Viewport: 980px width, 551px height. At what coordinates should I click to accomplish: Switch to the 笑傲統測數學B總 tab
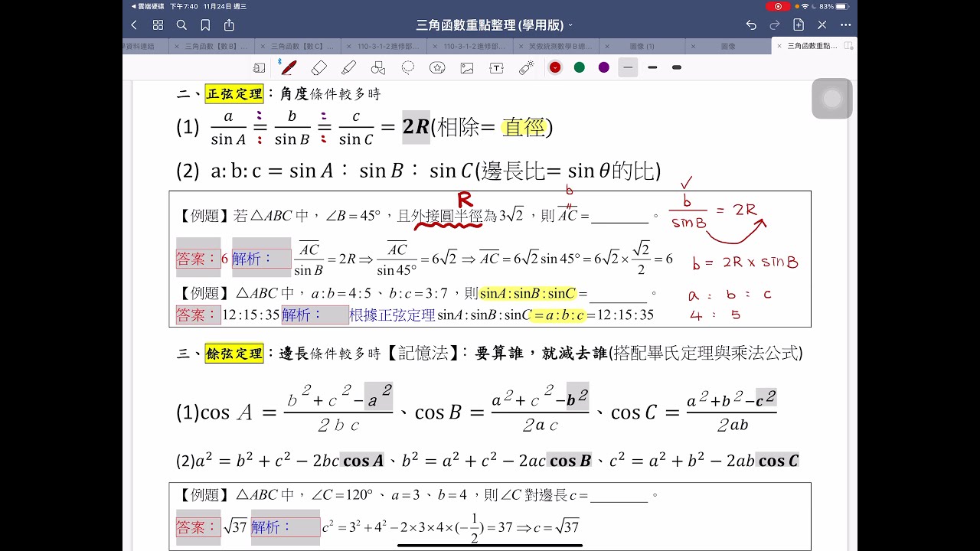coord(555,46)
